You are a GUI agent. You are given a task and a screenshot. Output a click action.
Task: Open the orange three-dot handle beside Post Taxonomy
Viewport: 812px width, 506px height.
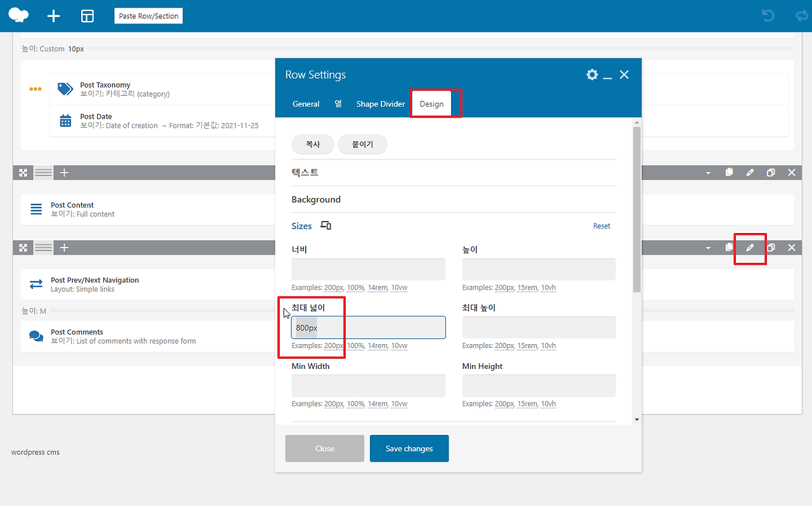[x=36, y=89]
